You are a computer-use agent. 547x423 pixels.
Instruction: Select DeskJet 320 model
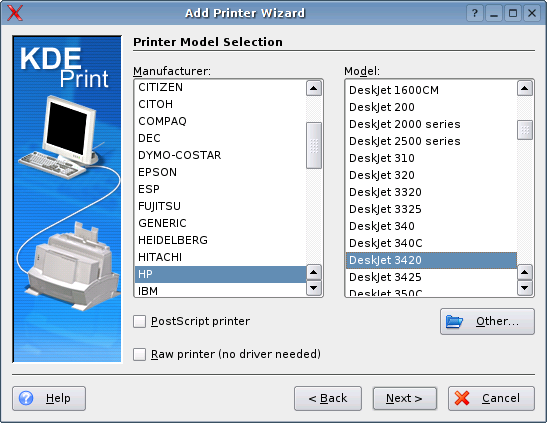431,175
